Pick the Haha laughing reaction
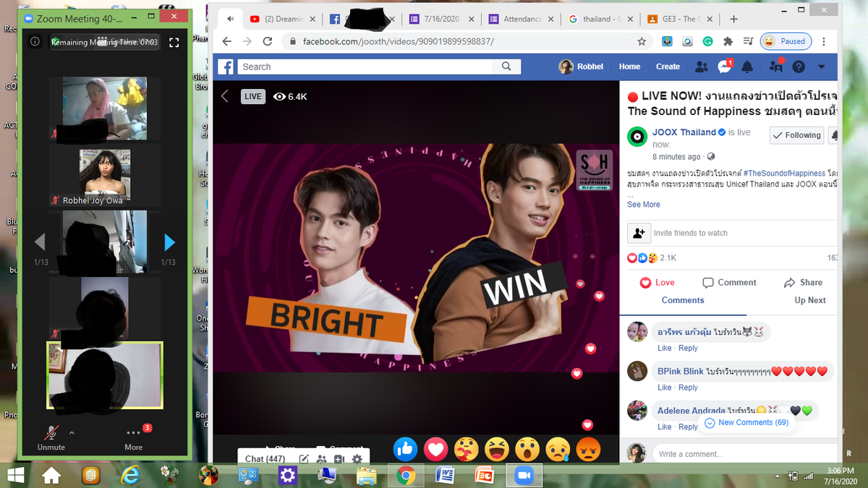The width and height of the screenshot is (868, 488). point(498,450)
